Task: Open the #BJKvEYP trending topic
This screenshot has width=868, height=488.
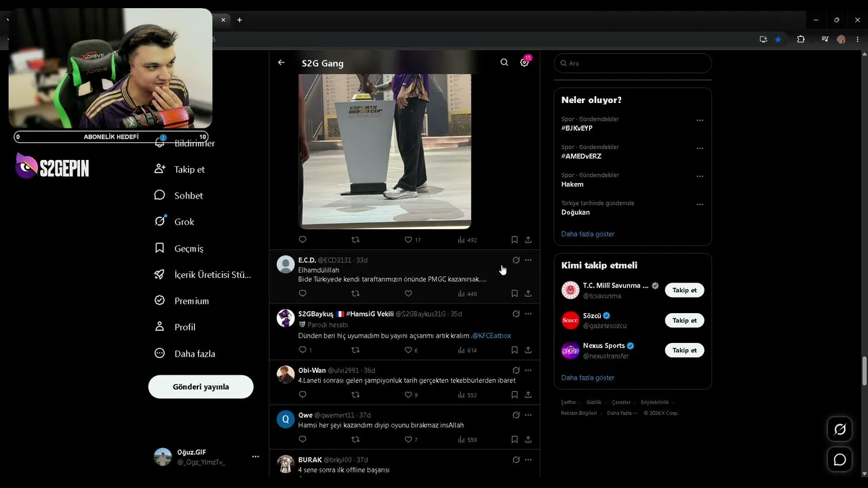Action: coord(577,128)
